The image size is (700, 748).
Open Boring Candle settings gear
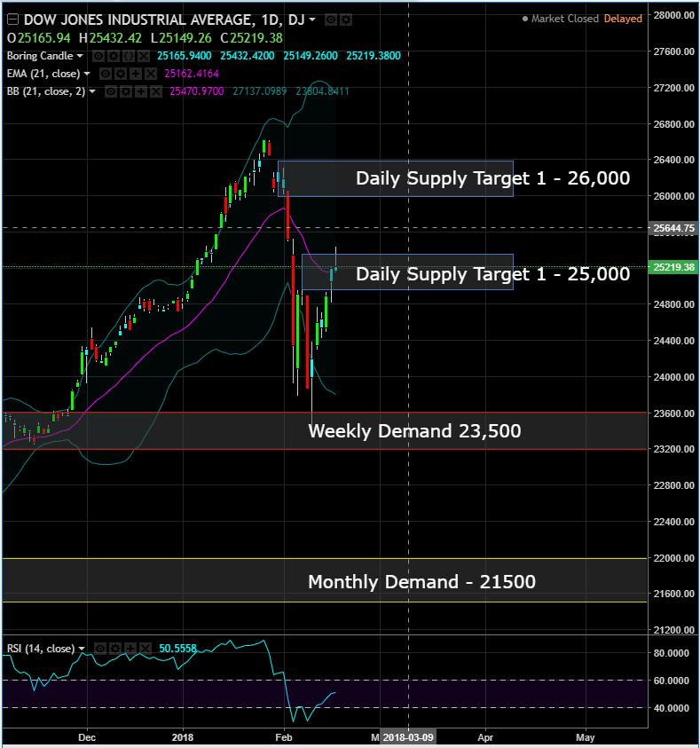114,56
